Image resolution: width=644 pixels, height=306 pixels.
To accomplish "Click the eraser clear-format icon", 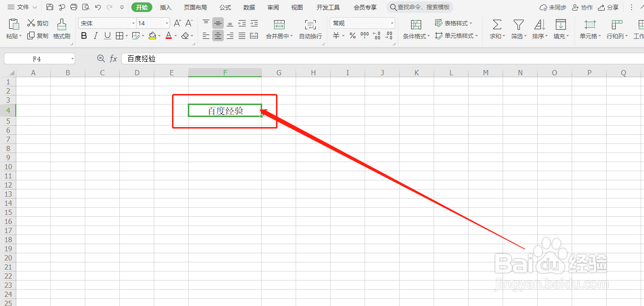I will [x=185, y=35].
